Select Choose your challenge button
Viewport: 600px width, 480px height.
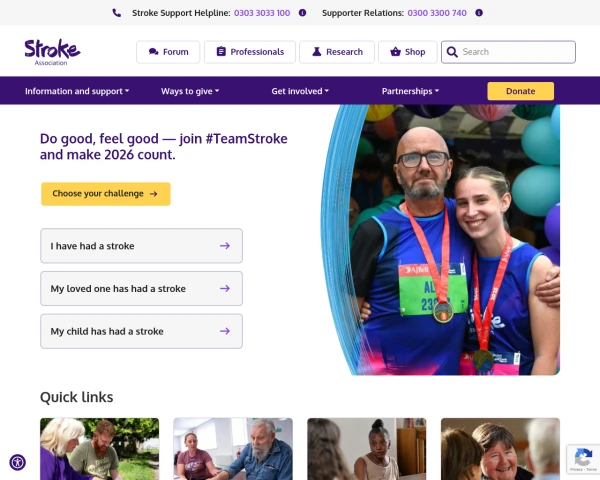(106, 194)
